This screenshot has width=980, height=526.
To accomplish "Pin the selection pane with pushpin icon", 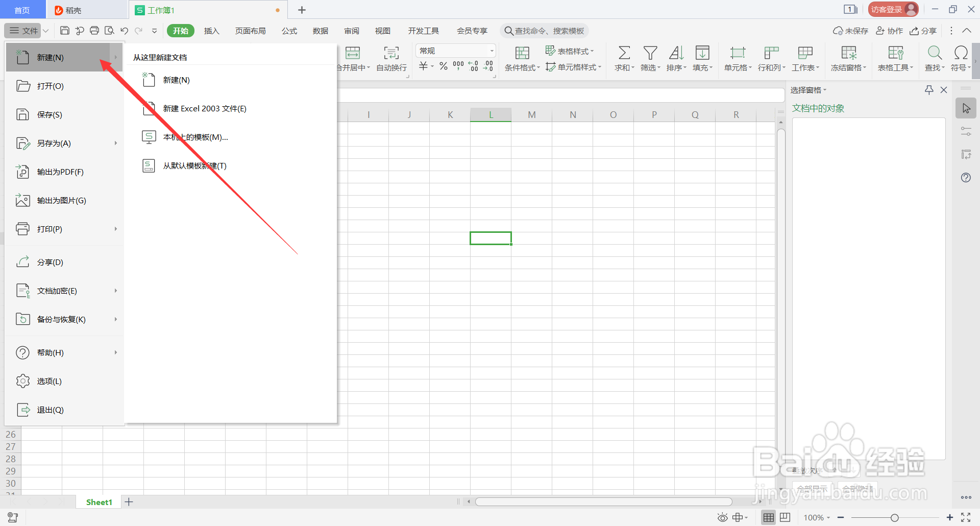I will 929,90.
